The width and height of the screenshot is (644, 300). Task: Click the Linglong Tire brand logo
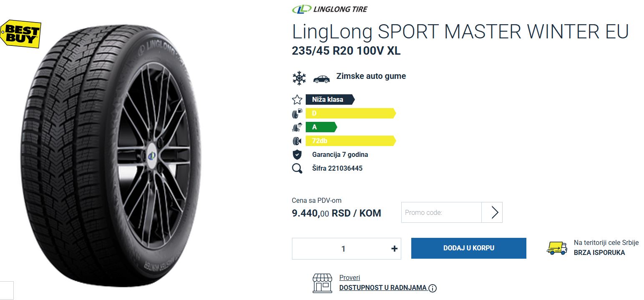(x=330, y=9)
